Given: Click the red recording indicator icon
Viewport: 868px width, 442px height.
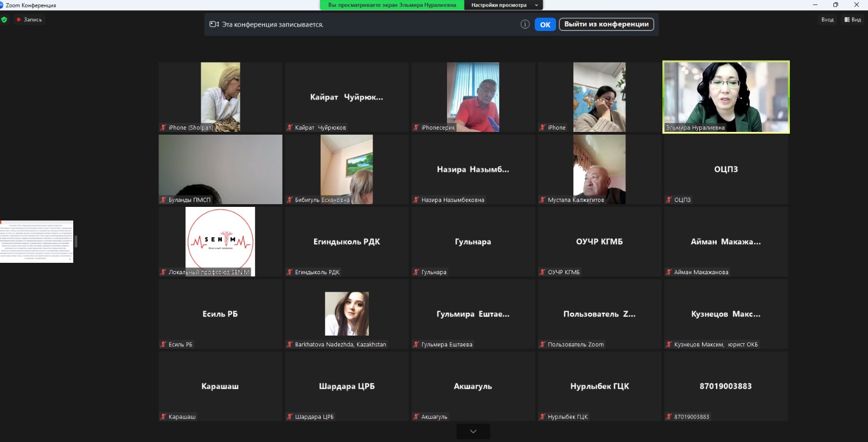Looking at the screenshot, I should [x=18, y=20].
